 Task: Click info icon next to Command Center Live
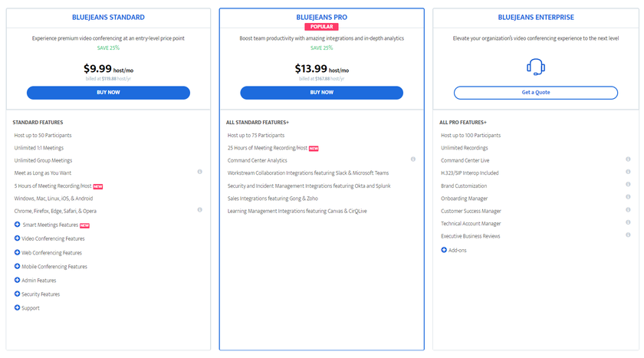point(627,159)
